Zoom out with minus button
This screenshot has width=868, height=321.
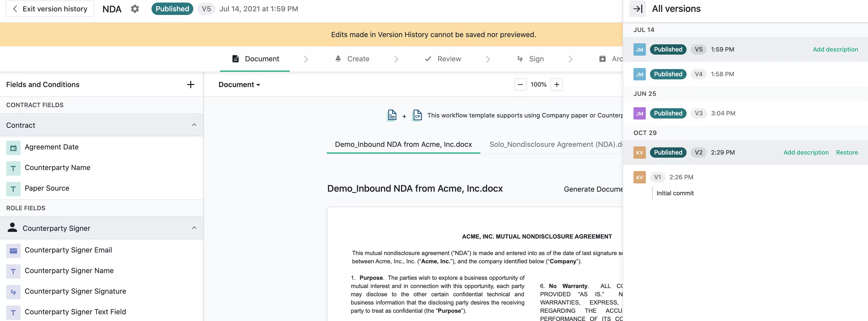click(x=520, y=85)
